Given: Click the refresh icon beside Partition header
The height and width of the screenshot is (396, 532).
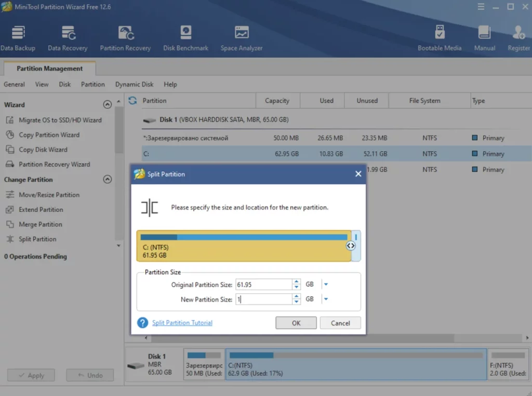Looking at the screenshot, I should click(132, 101).
